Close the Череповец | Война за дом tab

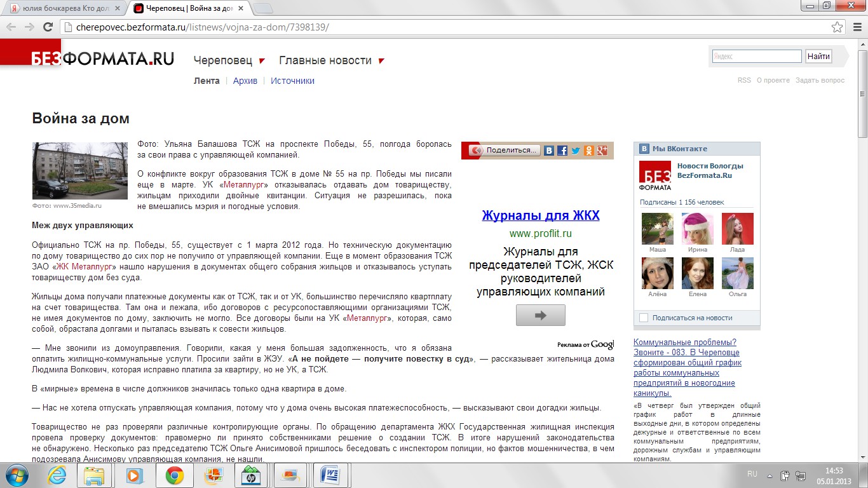pyautogui.click(x=241, y=8)
